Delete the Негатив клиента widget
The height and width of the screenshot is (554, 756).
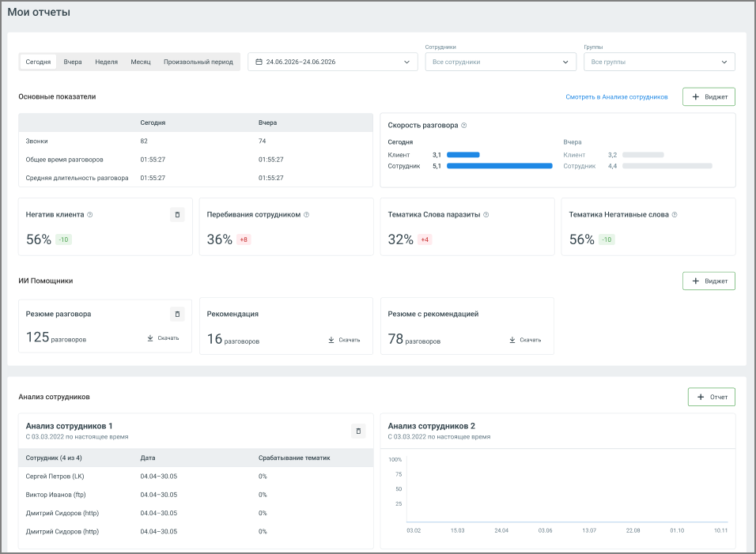[177, 215]
